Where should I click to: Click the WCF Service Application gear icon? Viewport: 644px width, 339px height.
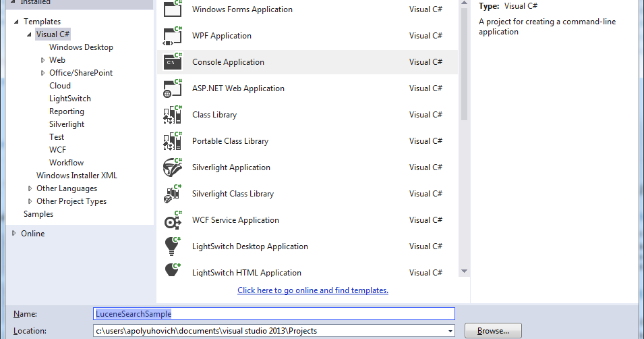click(173, 220)
